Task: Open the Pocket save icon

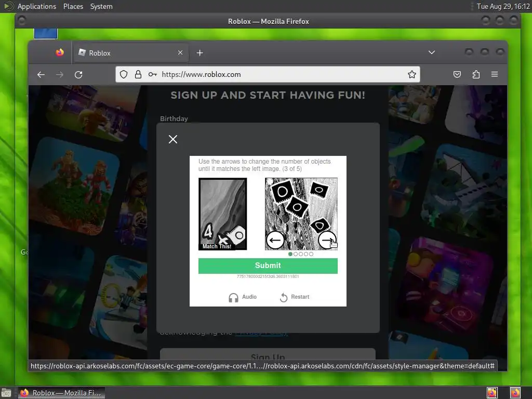Action: coord(457,74)
